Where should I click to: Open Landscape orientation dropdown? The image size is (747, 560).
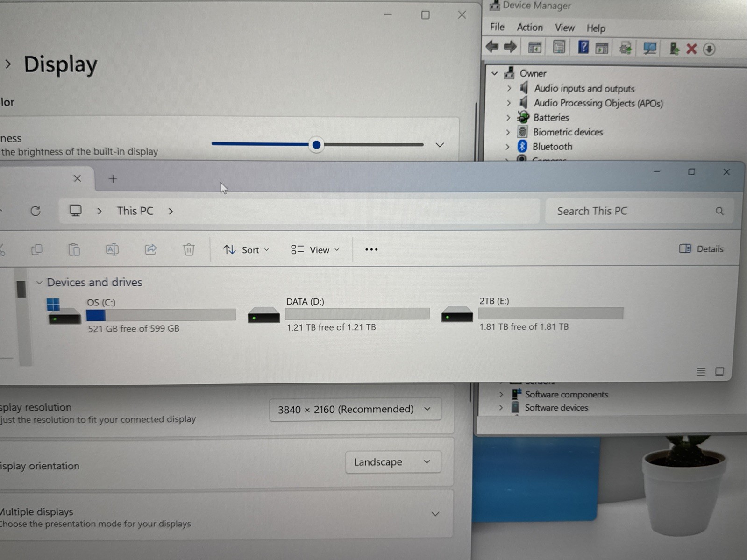pos(393,462)
